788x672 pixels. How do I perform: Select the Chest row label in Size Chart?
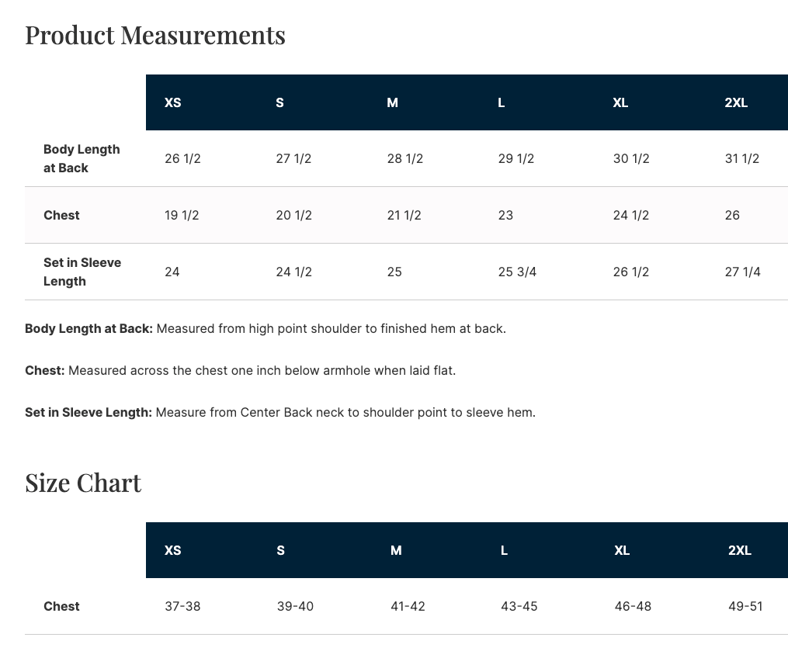[x=61, y=606]
